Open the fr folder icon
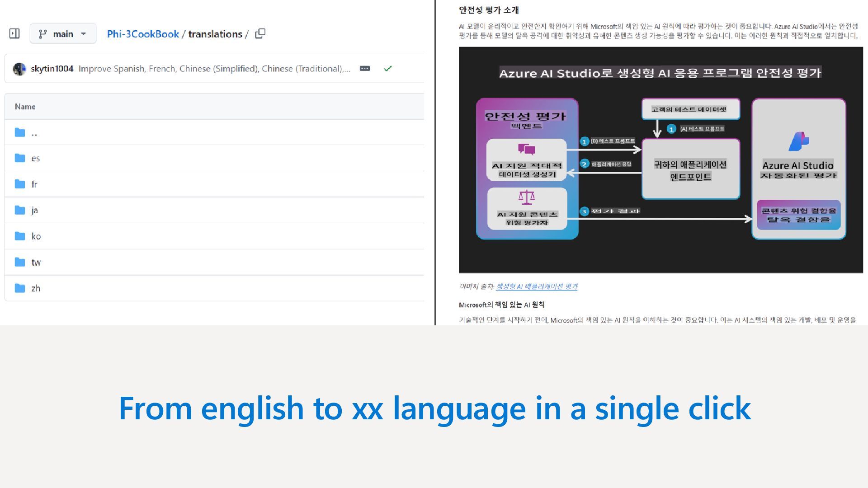The width and height of the screenshot is (868, 488). pyautogui.click(x=20, y=184)
